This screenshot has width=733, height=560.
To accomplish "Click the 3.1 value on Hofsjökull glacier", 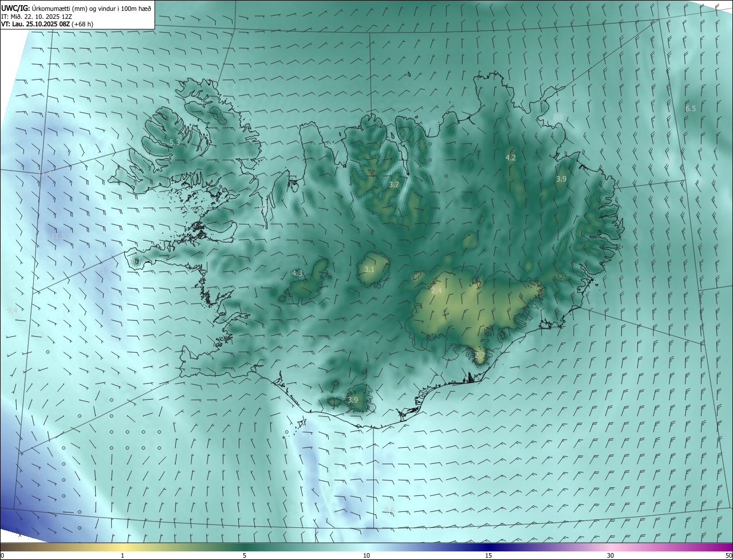I will tap(369, 270).
